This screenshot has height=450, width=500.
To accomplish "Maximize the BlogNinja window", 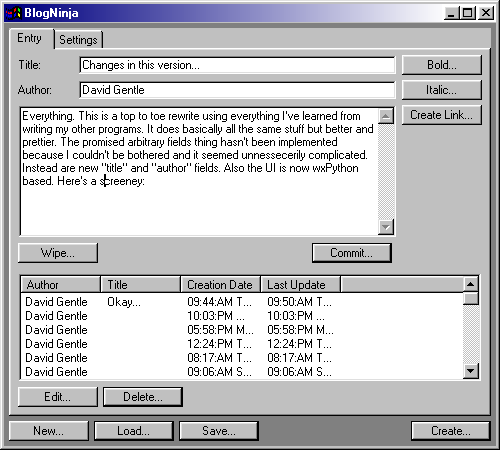I will 467,13.
